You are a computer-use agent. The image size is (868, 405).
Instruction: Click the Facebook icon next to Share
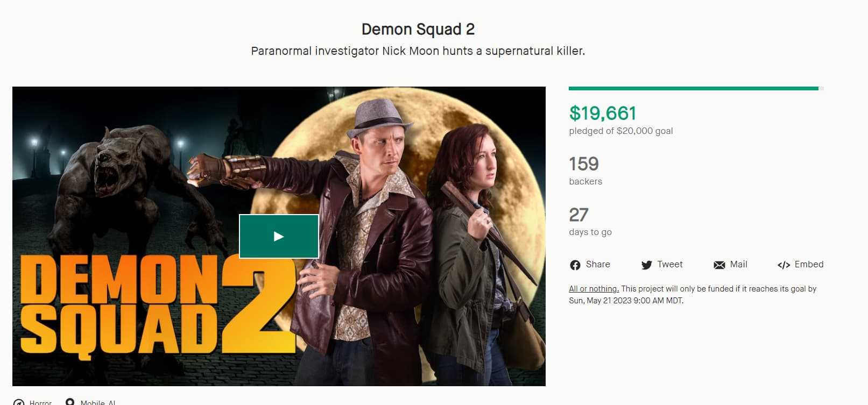[x=575, y=265]
